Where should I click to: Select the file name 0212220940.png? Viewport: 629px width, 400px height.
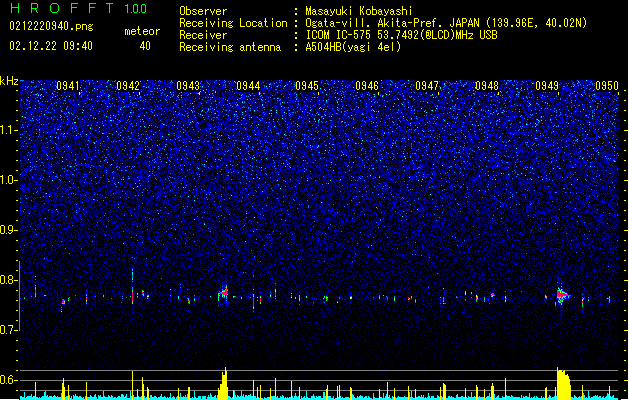(51, 26)
